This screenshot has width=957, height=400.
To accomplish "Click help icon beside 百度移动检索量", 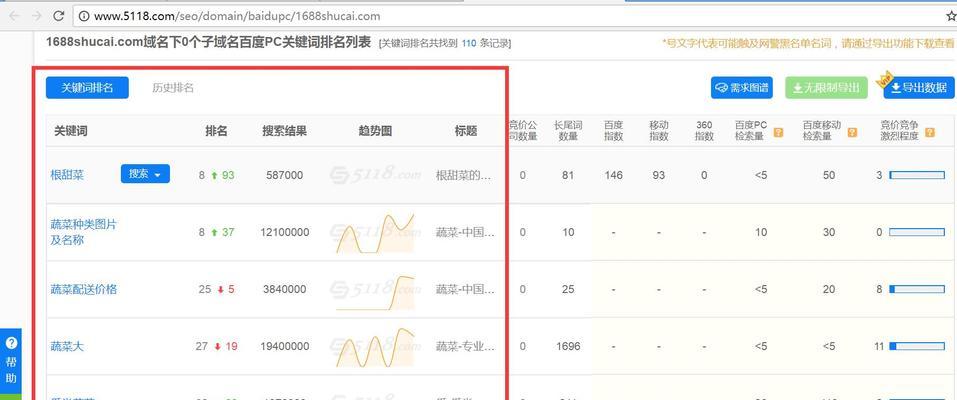I will (x=852, y=132).
